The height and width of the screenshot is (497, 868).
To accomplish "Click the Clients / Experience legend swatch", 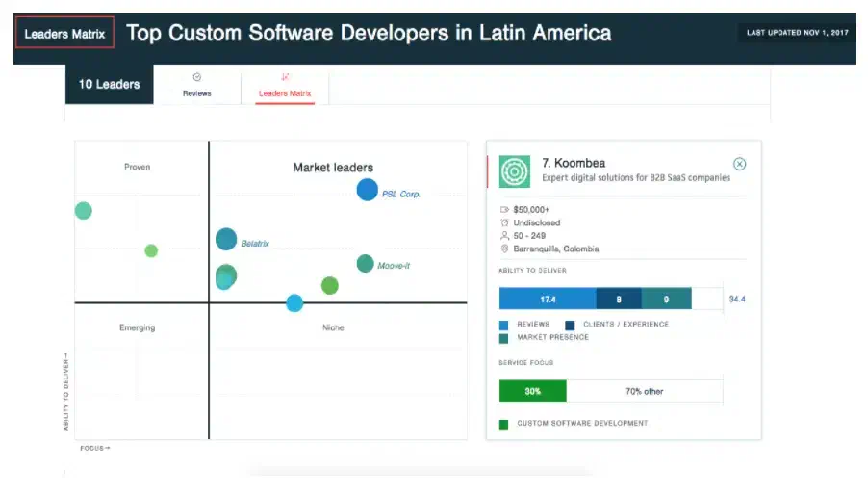I will point(570,326).
